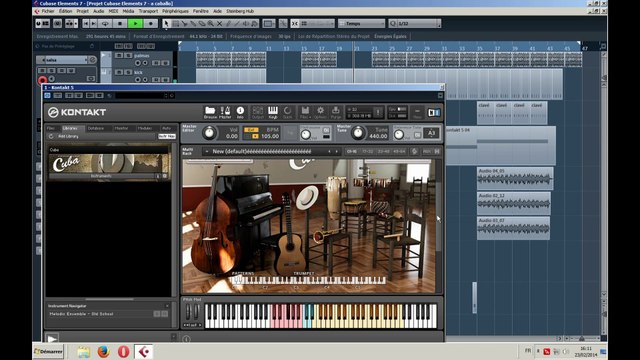Click the Démarrer start button
Viewport: 640px width, 360px height.
click(x=49, y=351)
